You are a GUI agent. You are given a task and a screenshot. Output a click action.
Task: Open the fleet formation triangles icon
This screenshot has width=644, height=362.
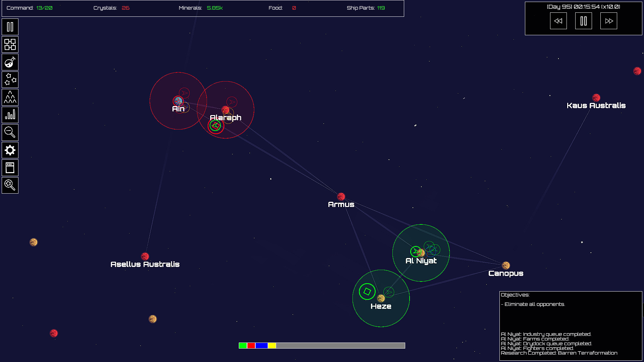10,98
